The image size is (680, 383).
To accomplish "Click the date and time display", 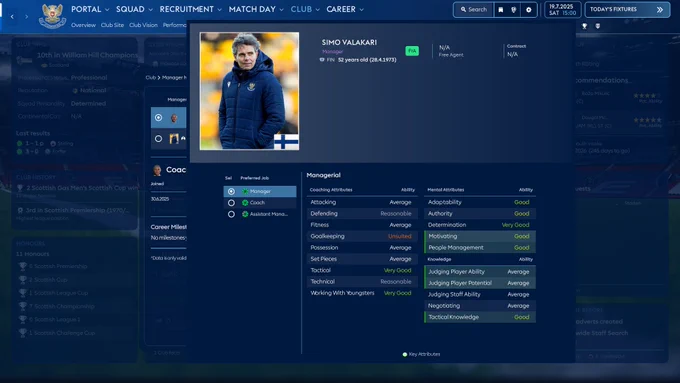I will (x=562, y=10).
